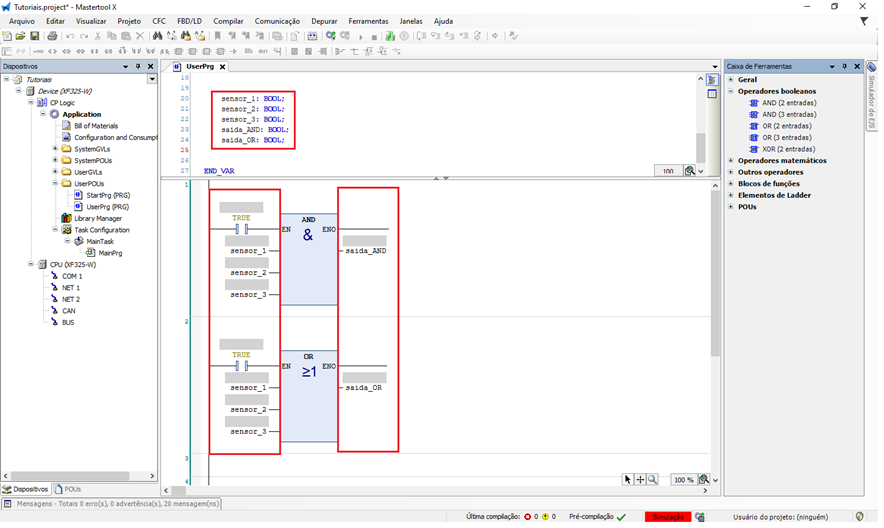The height and width of the screenshot is (528, 884).
Task: Open the Compilar menu
Action: (x=228, y=21)
